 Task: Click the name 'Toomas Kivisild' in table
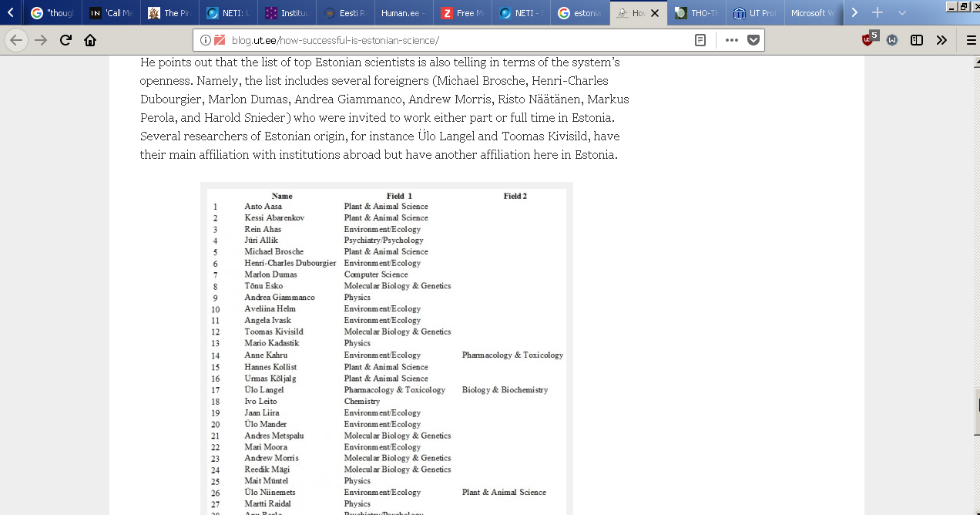274,332
